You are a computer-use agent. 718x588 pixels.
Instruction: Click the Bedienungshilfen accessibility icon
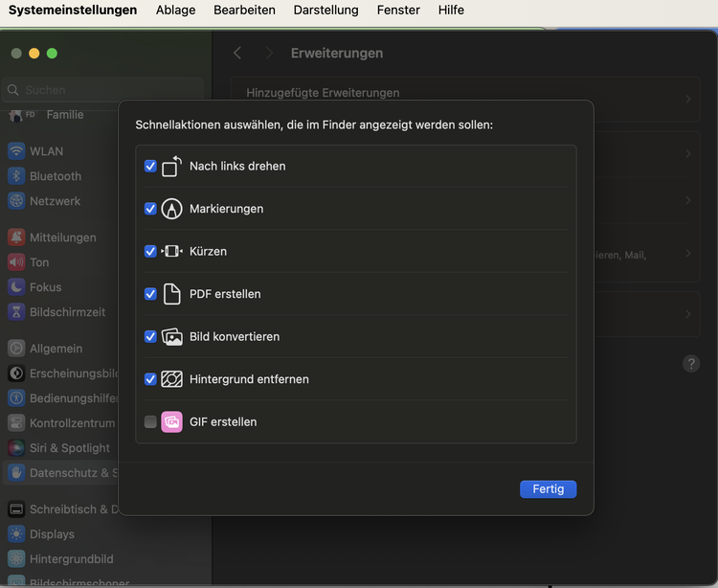[x=16, y=398]
